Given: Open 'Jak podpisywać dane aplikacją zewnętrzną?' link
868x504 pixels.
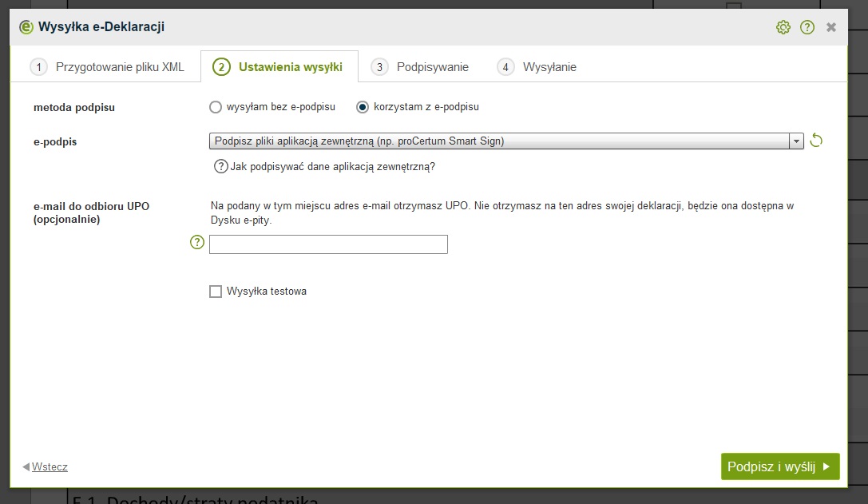Looking at the screenshot, I should (x=332, y=167).
